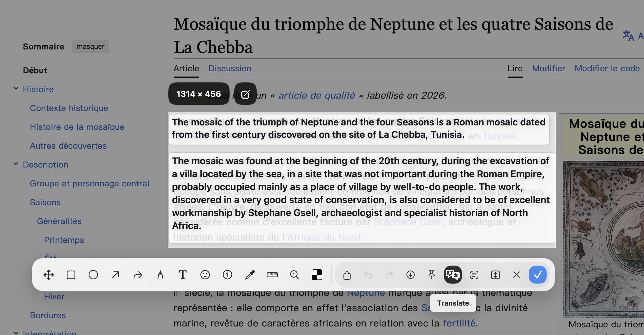Screen dimensions: 644x335
Task: Go to Groupe et personnage central
Action: tap(89, 183)
